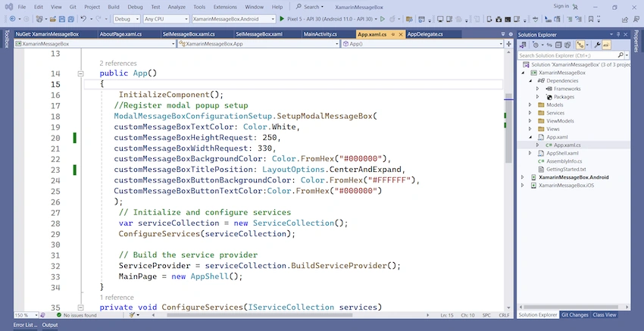Collapse All in Solution Explorer
Image resolution: width=644 pixels, height=331 pixels.
558,45
